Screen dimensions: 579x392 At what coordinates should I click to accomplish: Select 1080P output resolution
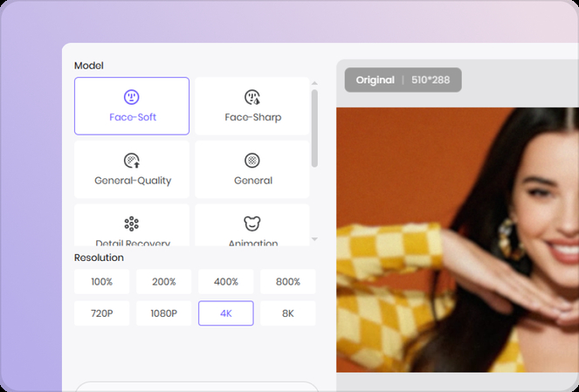163,313
